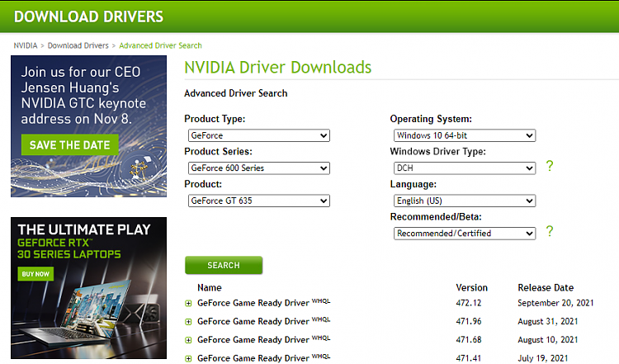Click version number 472.12

click(x=469, y=303)
